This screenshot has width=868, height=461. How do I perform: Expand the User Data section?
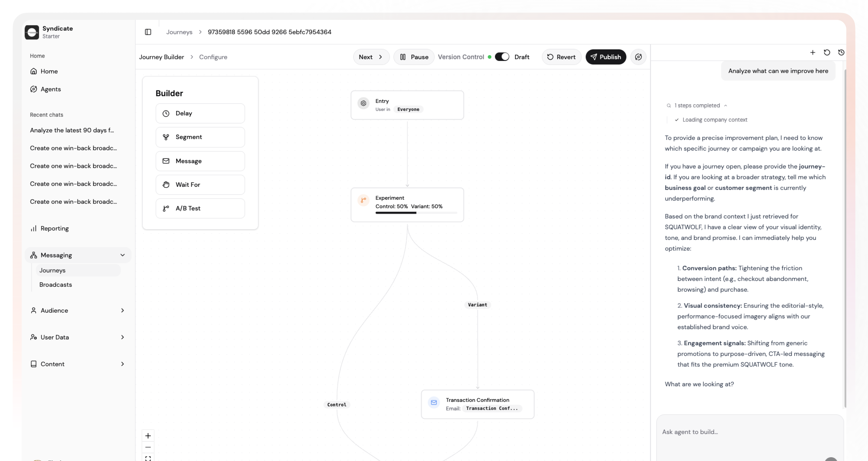pos(78,337)
